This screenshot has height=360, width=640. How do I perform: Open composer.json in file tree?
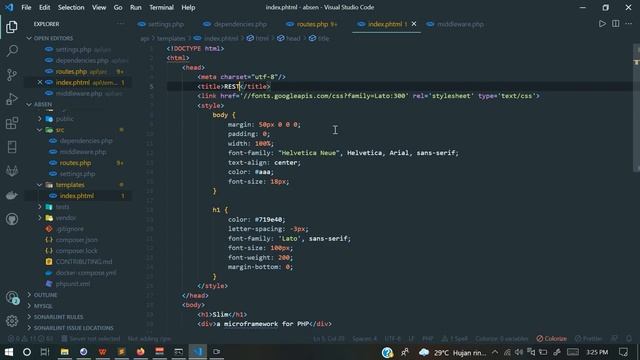pyautogui.click(x=76, y=240)
